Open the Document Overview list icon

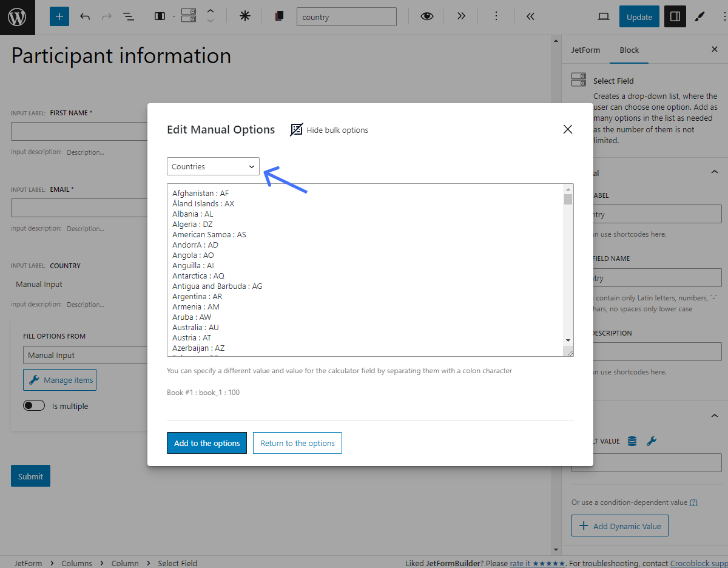129,16
